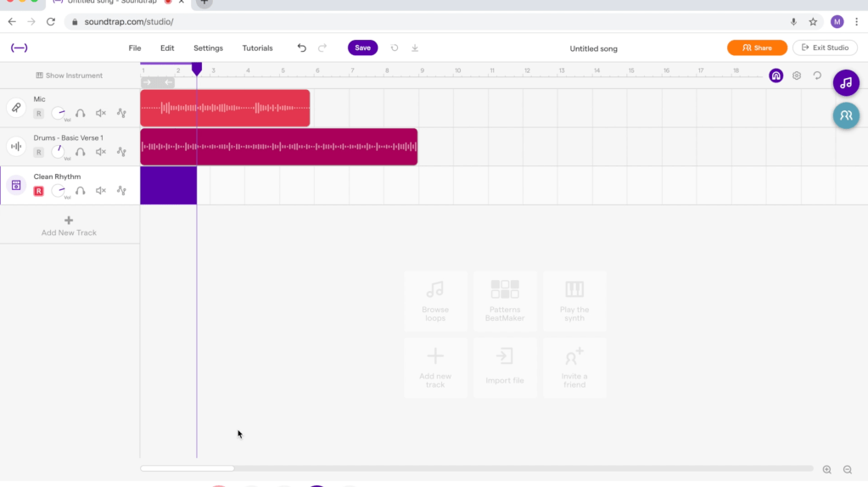The width and height of the screenshot is (868, 487).
Task: Expand the Show Instrument panel
Action: pyautogui.click(x=70, y=76)
